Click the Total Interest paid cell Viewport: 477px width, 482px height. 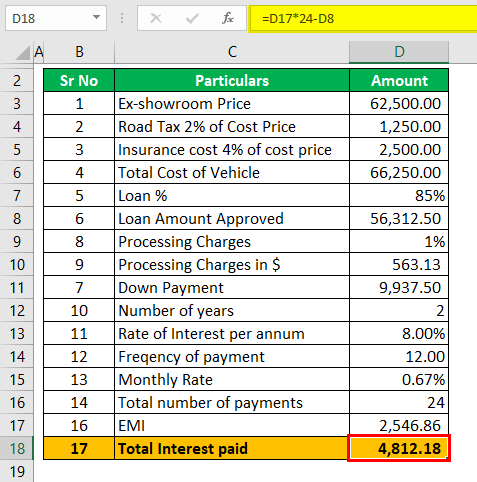[232, 449]
